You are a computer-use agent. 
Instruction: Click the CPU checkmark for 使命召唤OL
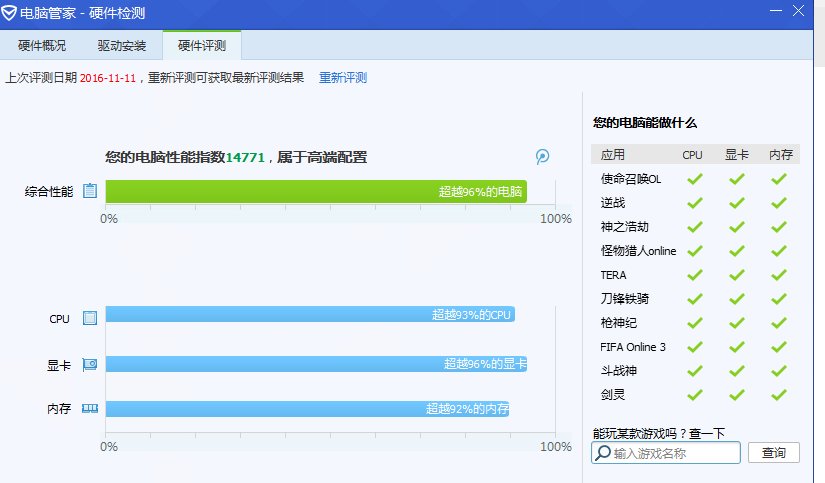692,179
